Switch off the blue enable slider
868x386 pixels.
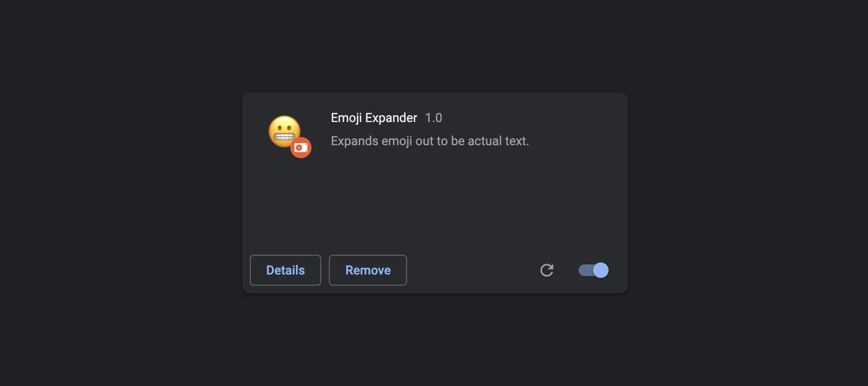tap(594, 270)
